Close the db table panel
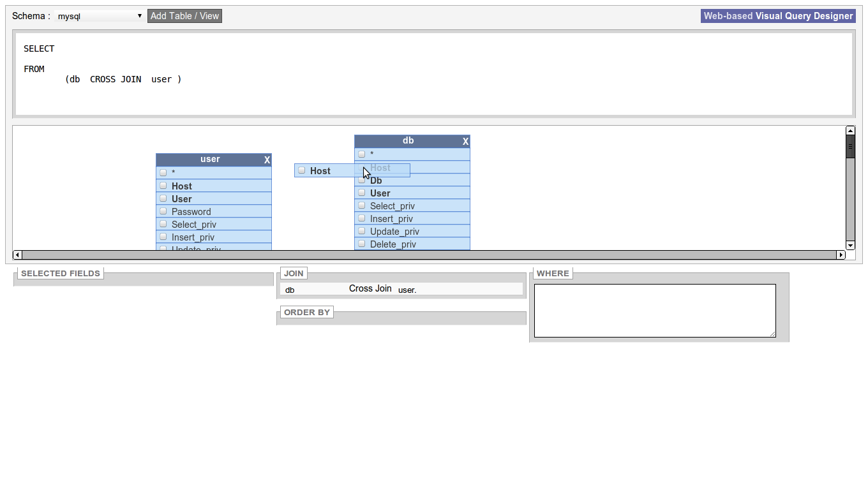This screenshot has width=868, height=490. coord(465,141)
